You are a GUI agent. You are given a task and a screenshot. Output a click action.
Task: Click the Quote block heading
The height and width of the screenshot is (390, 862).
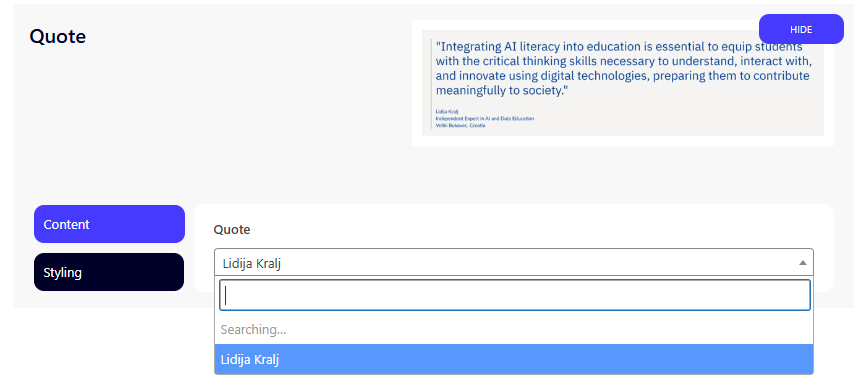click(58, 36)
